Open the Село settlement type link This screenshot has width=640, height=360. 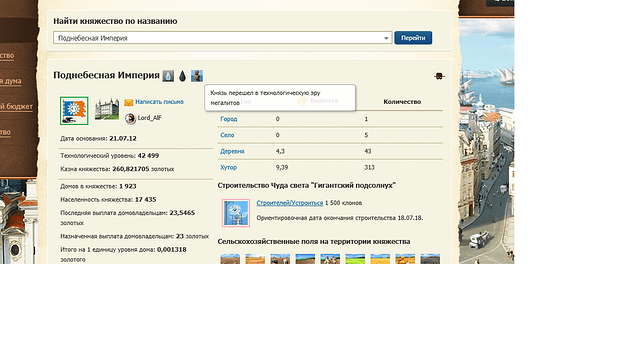227,135
